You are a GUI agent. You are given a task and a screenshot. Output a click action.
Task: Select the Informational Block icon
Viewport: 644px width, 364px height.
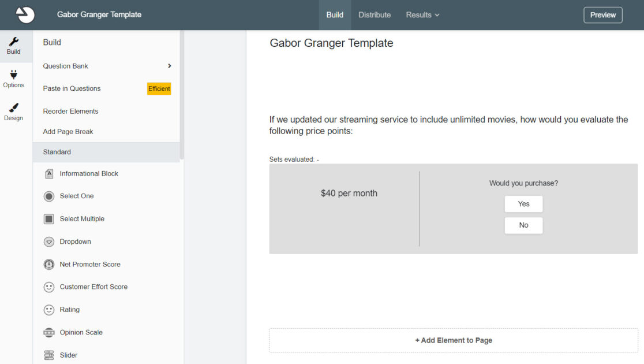coord(49,174)
